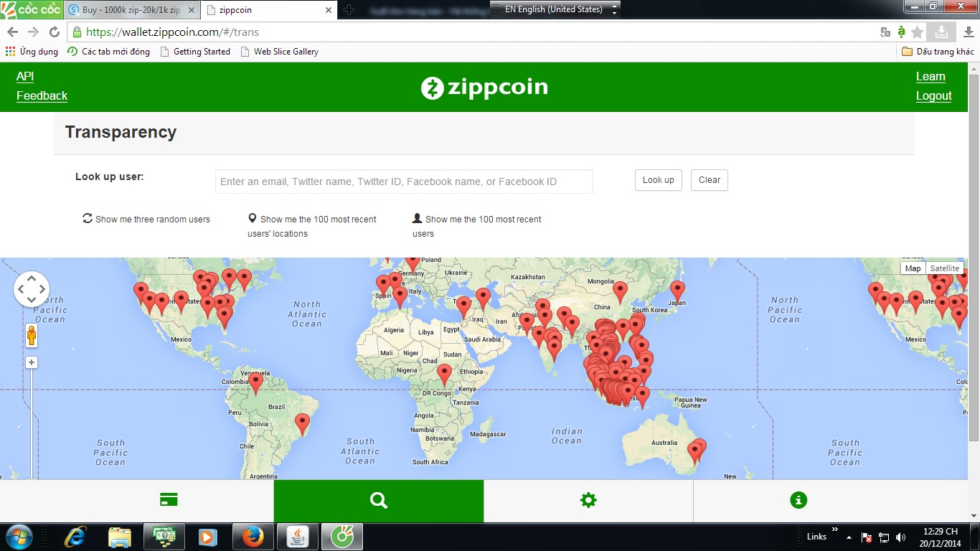The width and height of the screenshot is (980, 551).
Task: Pick the Street View pegman icon
Action: click(x=32, y=336)
